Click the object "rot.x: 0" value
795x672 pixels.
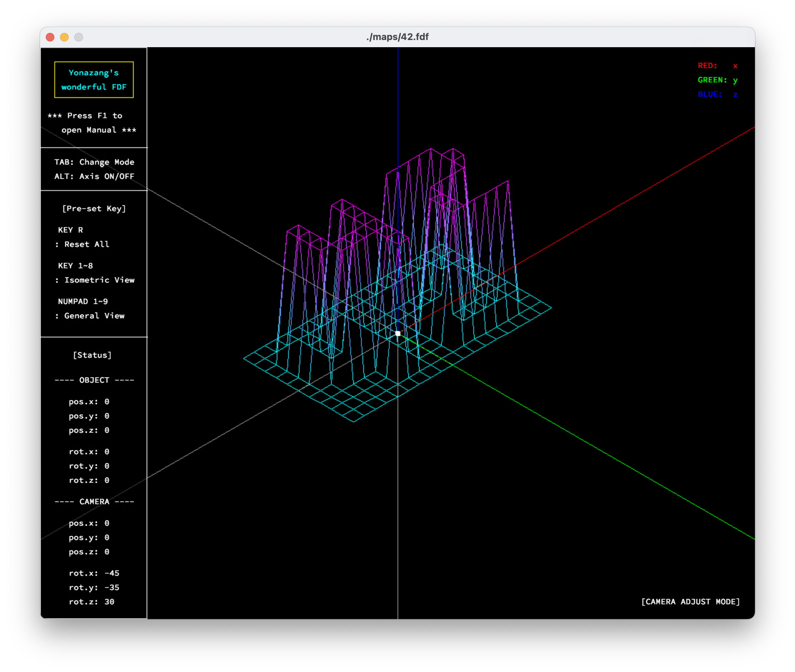89,452
